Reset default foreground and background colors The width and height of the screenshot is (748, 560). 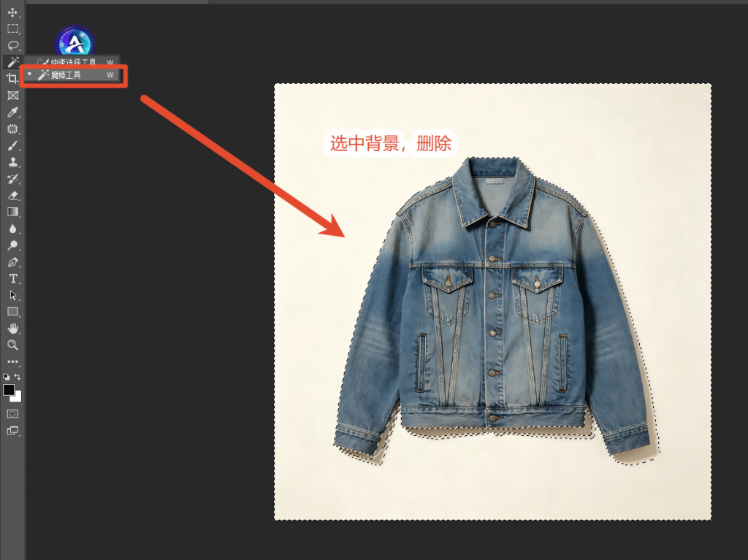(x=6, y=377)
